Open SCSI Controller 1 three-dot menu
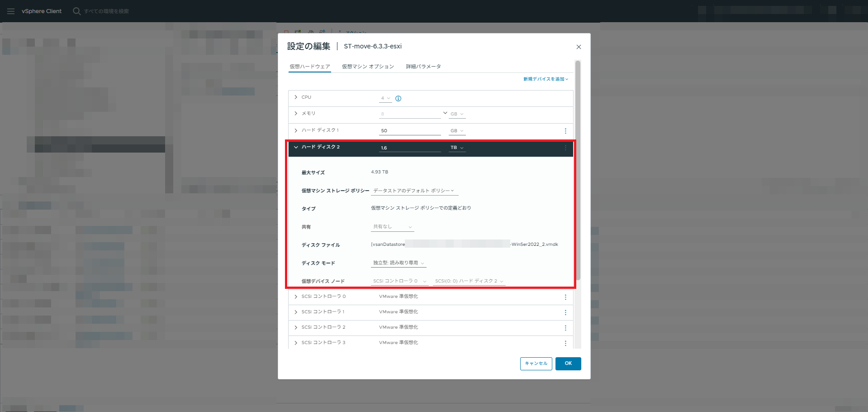Image resolution: width=868 pixels, height=412 pixels. coord(565,312)
